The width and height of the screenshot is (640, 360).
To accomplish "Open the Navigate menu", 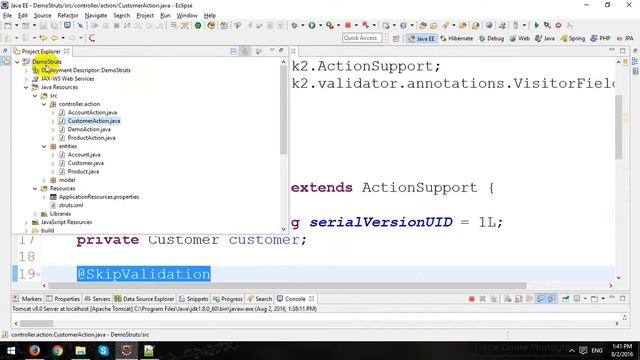I will (96, 16).
